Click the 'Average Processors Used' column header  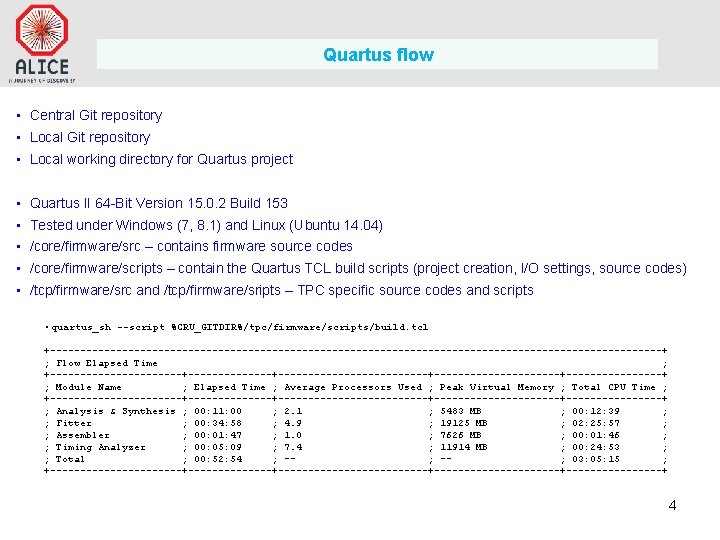click(353, 387)
